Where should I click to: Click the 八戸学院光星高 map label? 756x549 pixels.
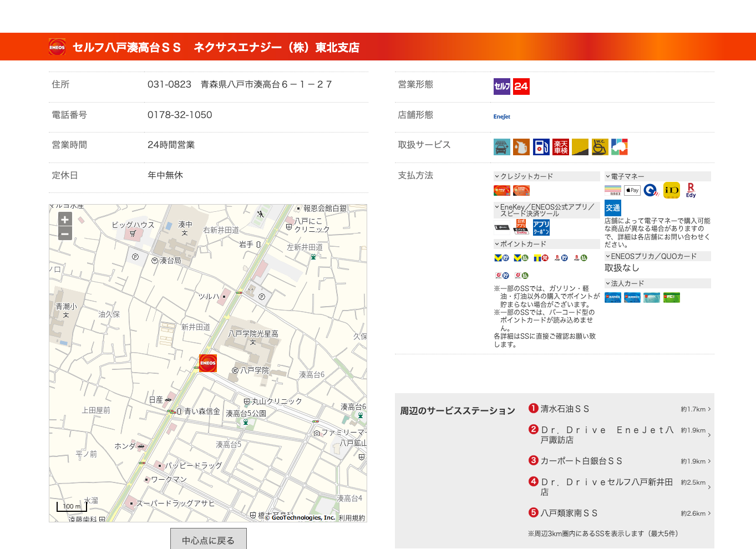253,334
